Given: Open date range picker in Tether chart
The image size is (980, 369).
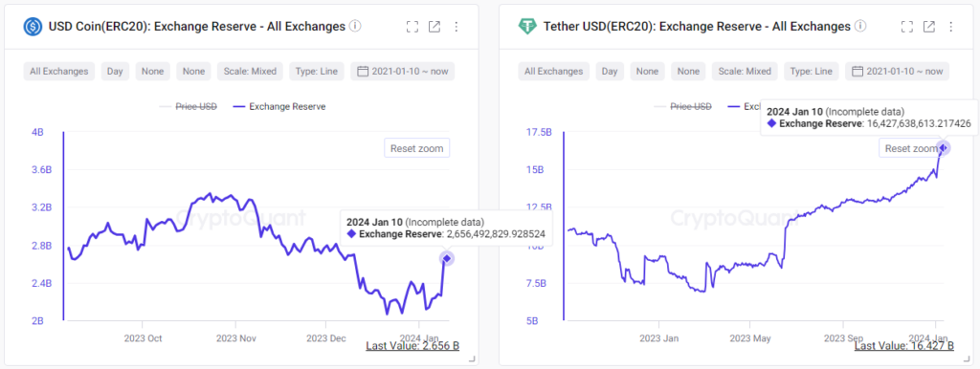Looking at the screenshot, I should point(898,71).
